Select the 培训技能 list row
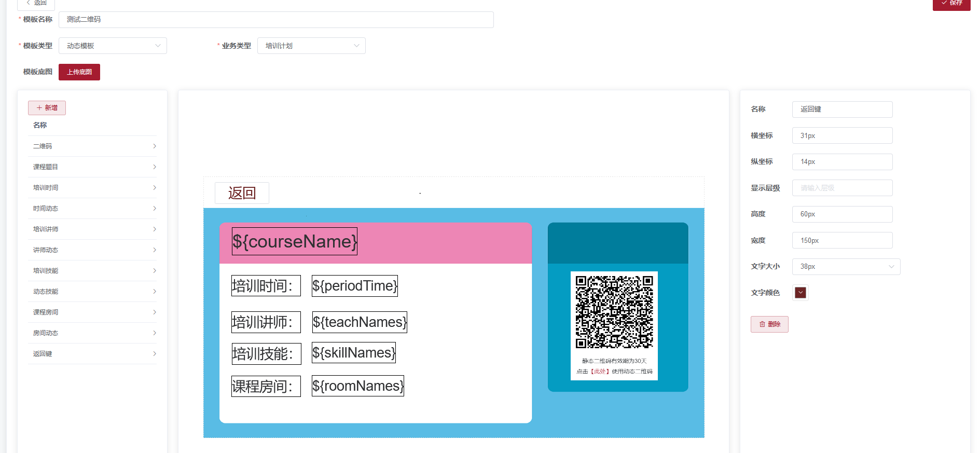Viewport: 980px width, 453px height. [92, 271]
